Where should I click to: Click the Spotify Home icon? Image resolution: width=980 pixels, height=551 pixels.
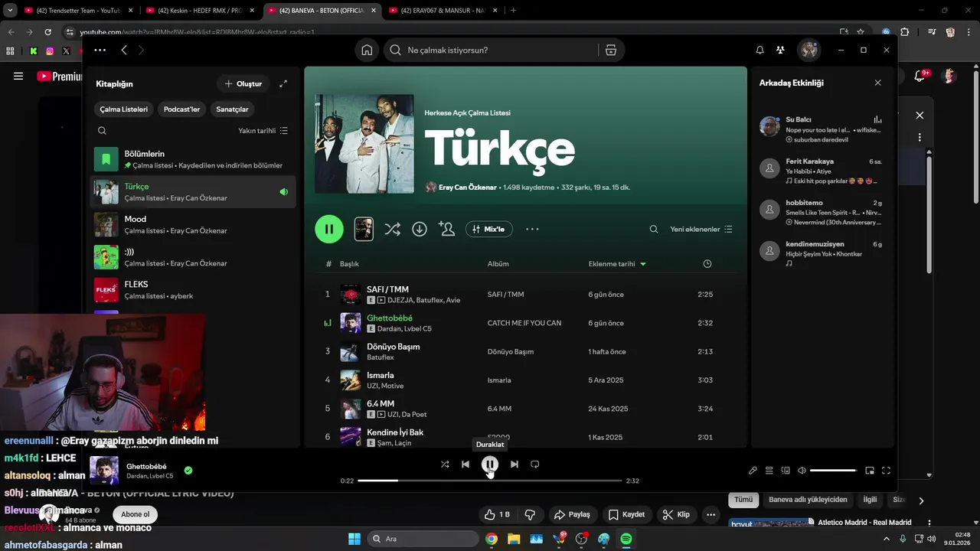click(367, 50)
